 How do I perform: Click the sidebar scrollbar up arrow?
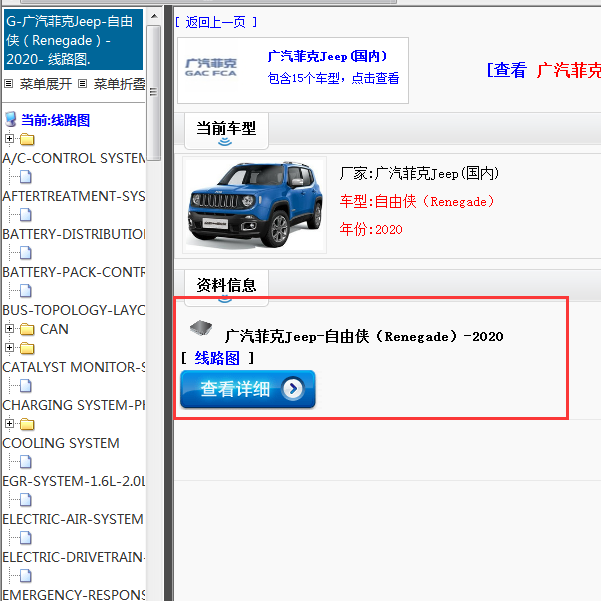[154, 16]
